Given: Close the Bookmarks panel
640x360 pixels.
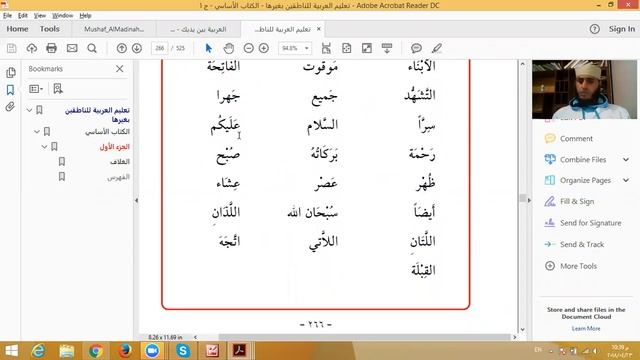Looking at the screenshot, I should click(x=120, y=69).
